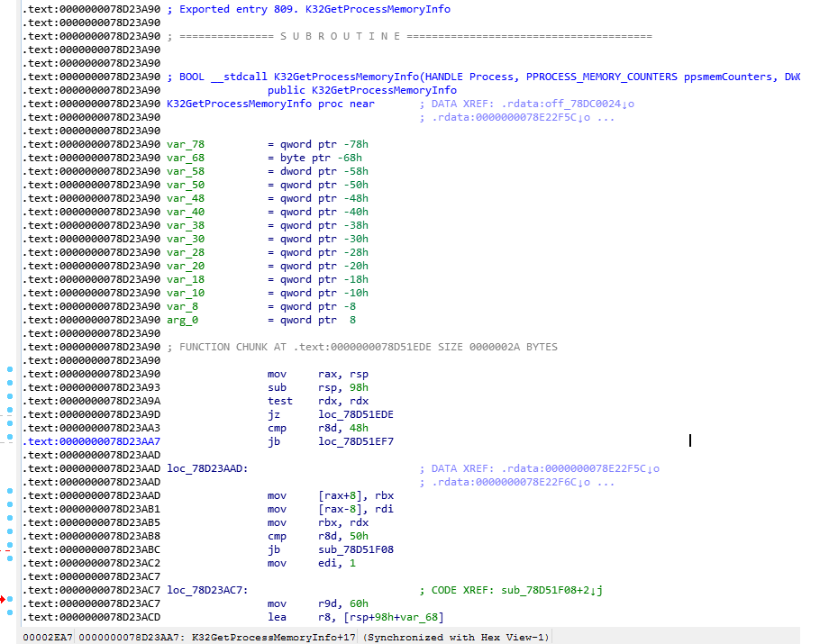This screenshot has height=644, width=820.
Task: Click the FUNCTION CHUNK AT comment line
Action: [362, 347]
